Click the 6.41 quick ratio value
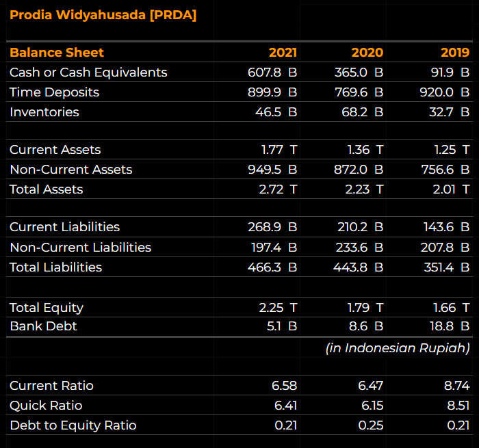The height and width of the screenshot is (448, 479). point(285,406)
